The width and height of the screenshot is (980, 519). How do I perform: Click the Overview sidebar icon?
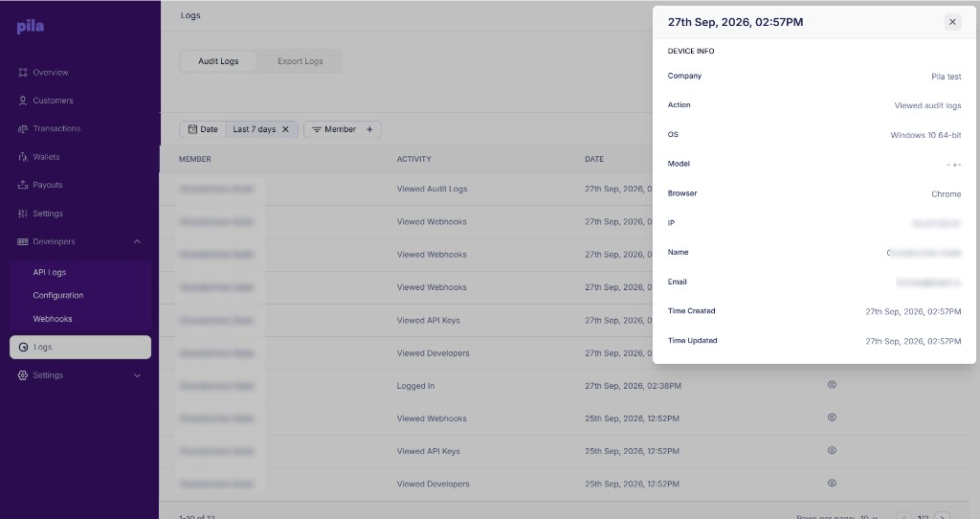pyautogui.click(x=23, y=73)
